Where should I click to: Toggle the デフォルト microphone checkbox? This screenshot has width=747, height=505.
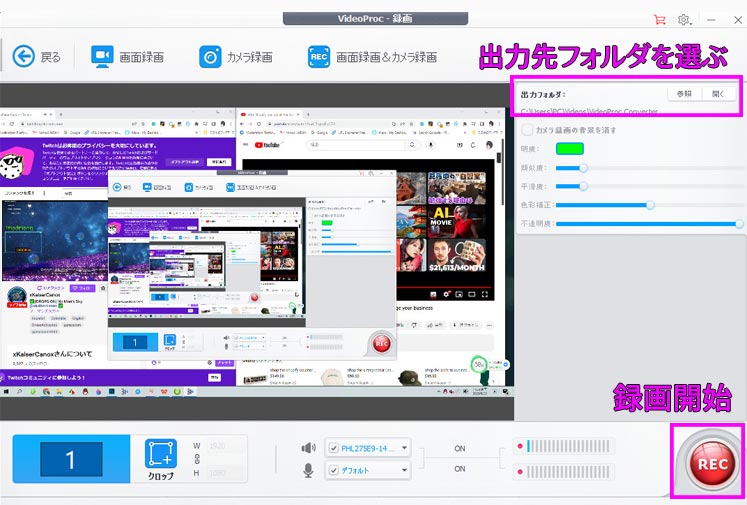coord(334,470)
